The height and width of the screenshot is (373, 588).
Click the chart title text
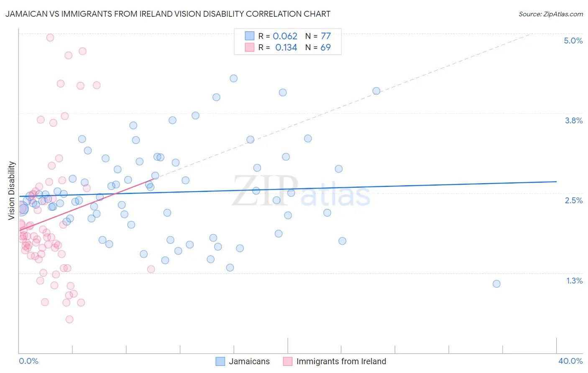tap(168, 14)
